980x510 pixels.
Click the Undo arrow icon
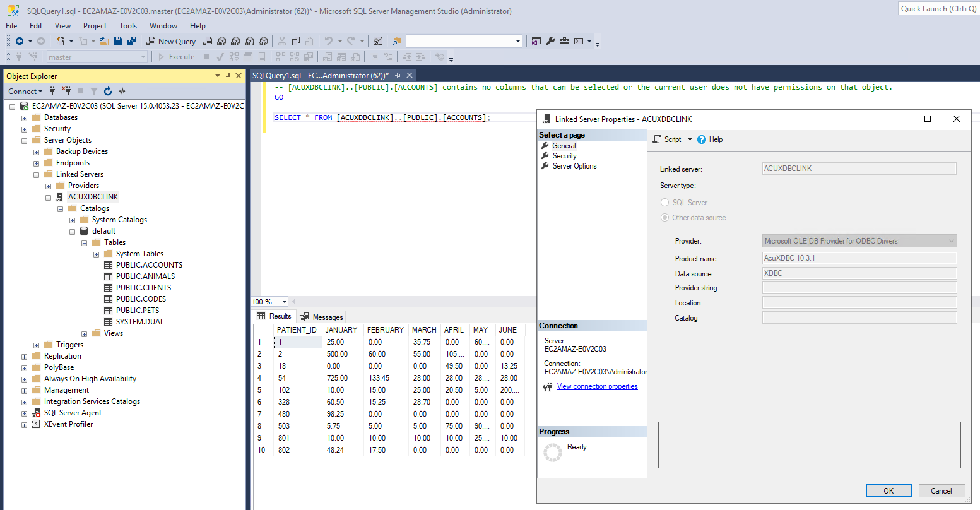pyautogui.click(x=329, y=41)
